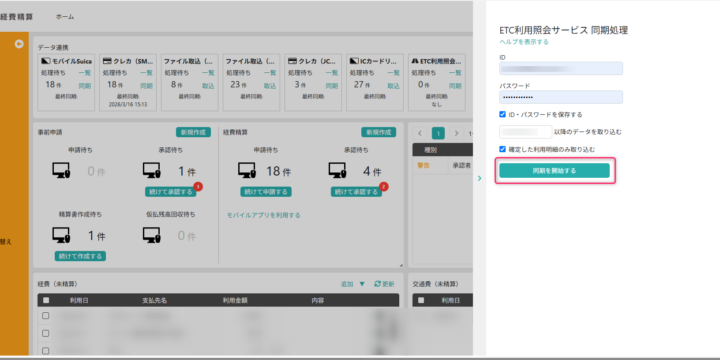
Task: Open the ホーム menu item
Action: coord(65,17)
